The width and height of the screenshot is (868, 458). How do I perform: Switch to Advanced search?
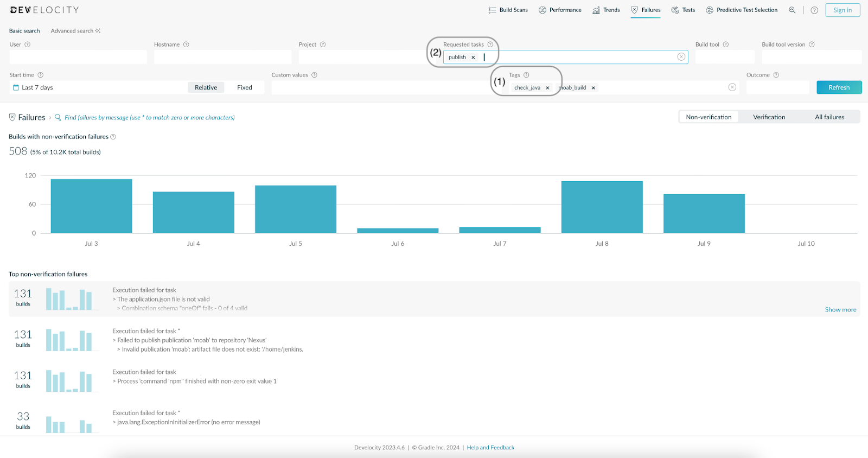click(x=75, y=31)
